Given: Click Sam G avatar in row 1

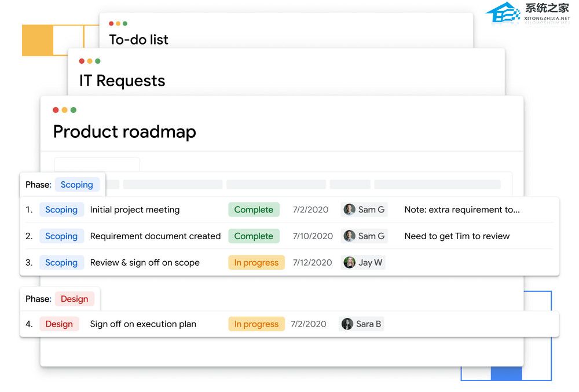Looking at the screenshot, I should 349,210.
